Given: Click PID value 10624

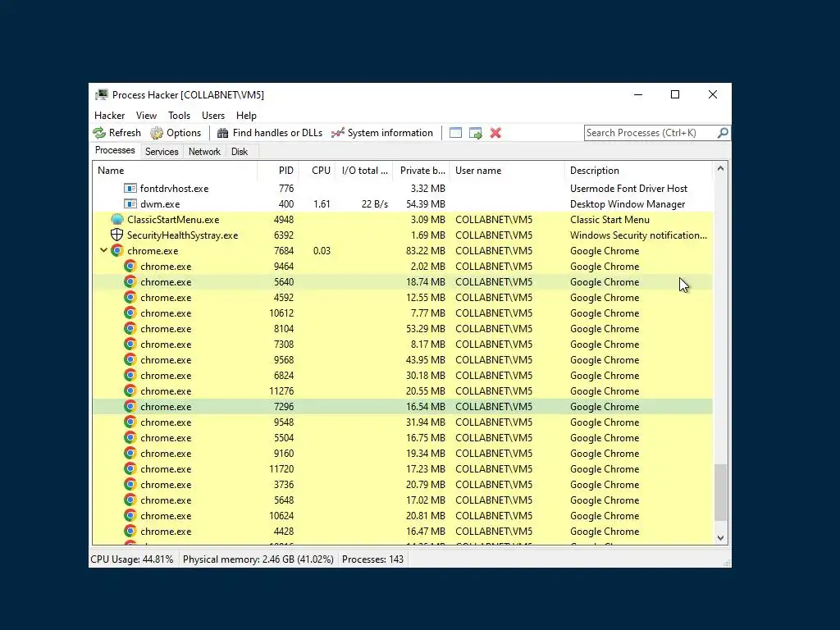Looking at the screenshot, I should tap(281, 515).
